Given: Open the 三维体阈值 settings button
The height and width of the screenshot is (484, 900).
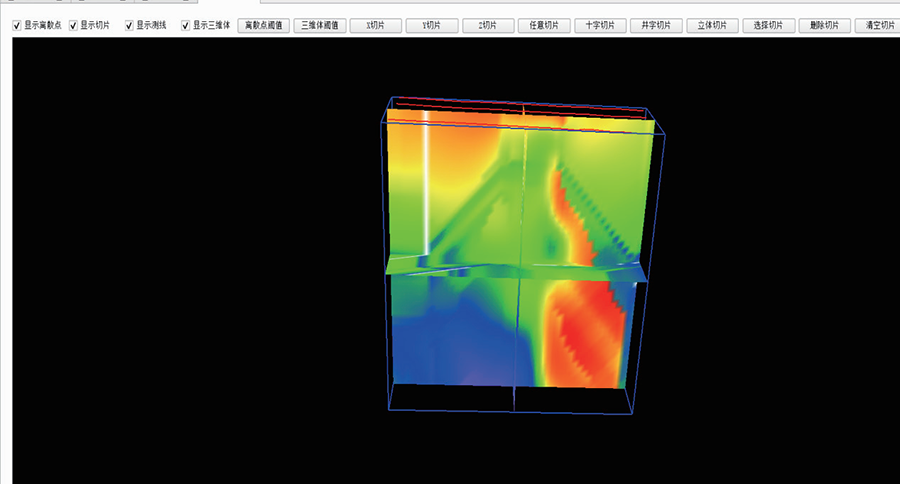Looking at the screenshot, I should (321, 25).
